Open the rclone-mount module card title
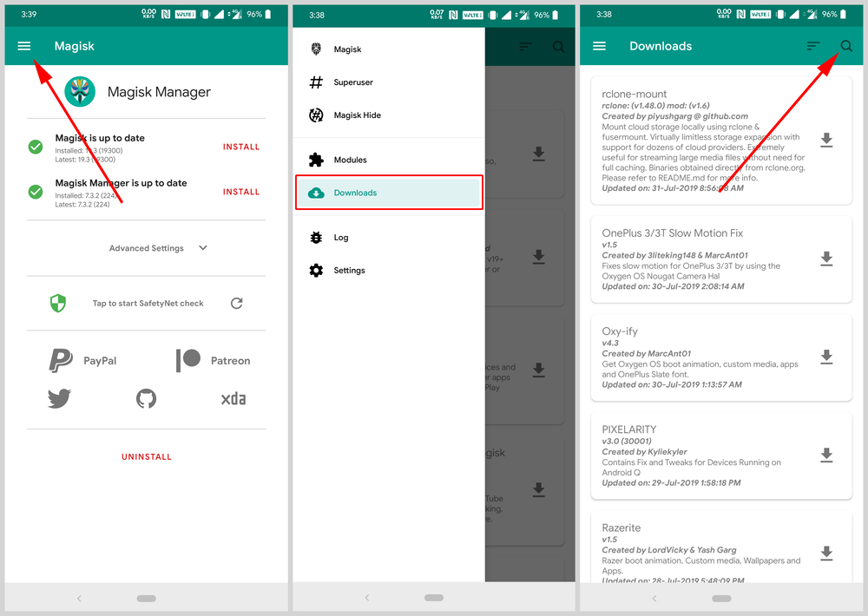The image size is (868, 616). click(634, 94)
